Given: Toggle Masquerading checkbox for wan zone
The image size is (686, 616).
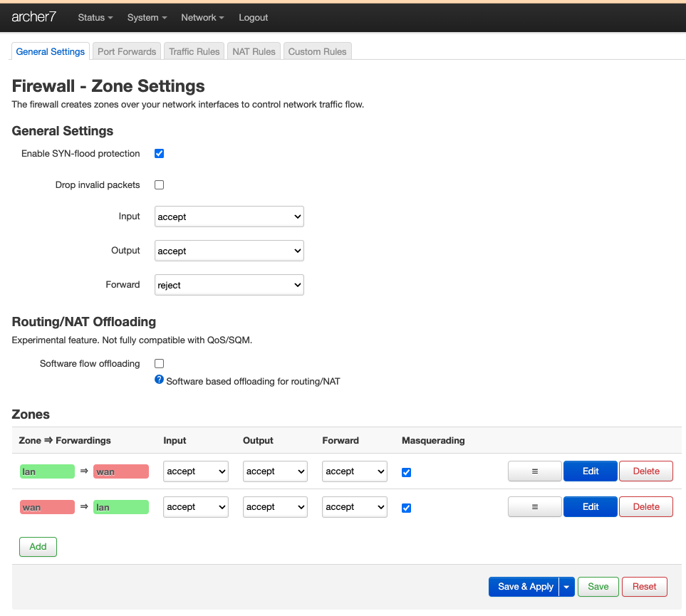Looking at the screenshot, I should (407, 508).
